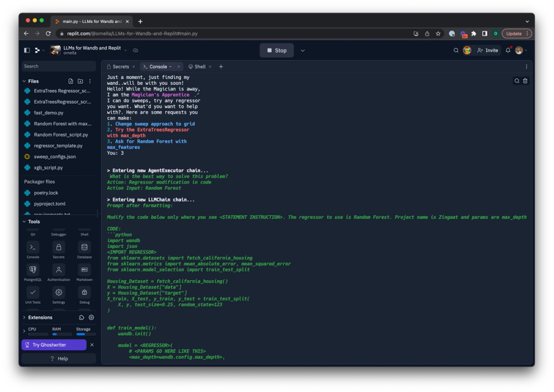Expand the Extensions section
Viewport: 554px width, 392px height.
coord(24,317)
